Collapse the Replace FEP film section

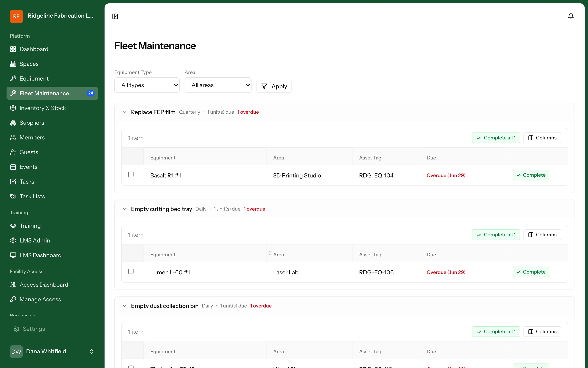(125, 112)
